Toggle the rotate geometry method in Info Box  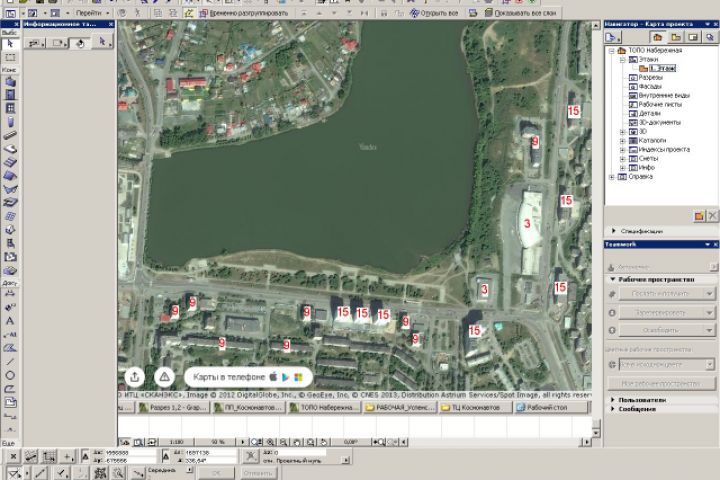point(80,43)
